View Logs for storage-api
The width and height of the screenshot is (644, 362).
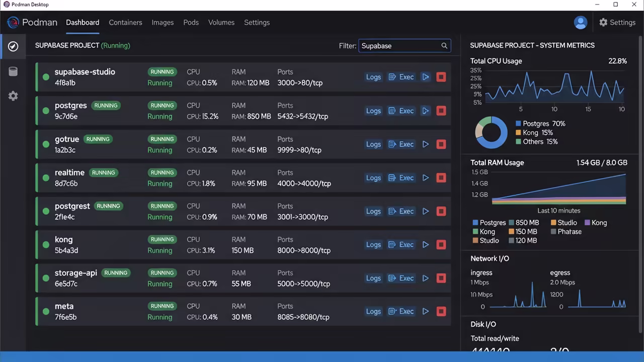pos(373,278)
